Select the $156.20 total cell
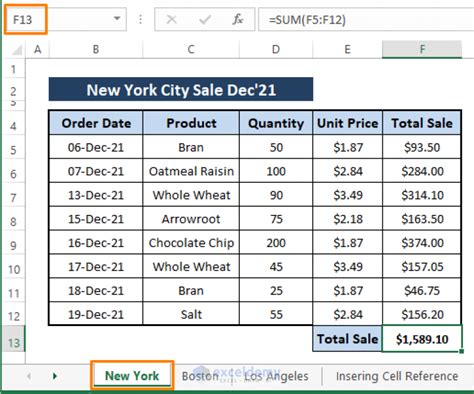 coord(422,314)
